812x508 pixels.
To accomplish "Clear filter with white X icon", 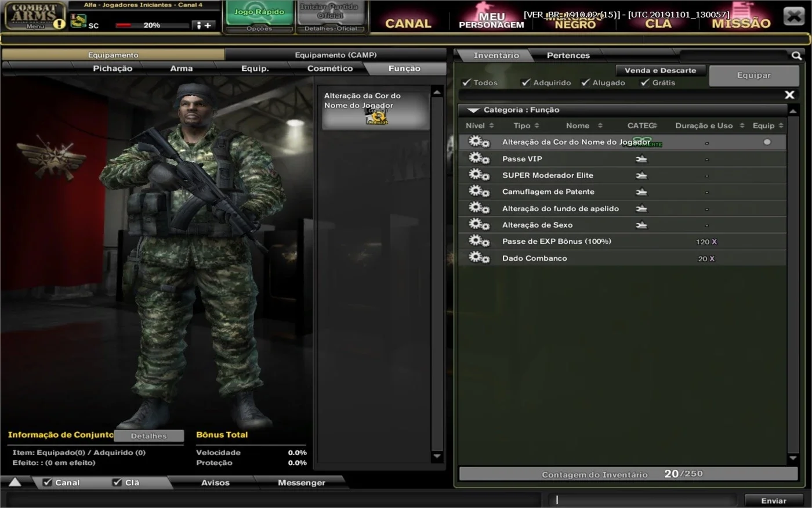I will click(x=789, y=95).
